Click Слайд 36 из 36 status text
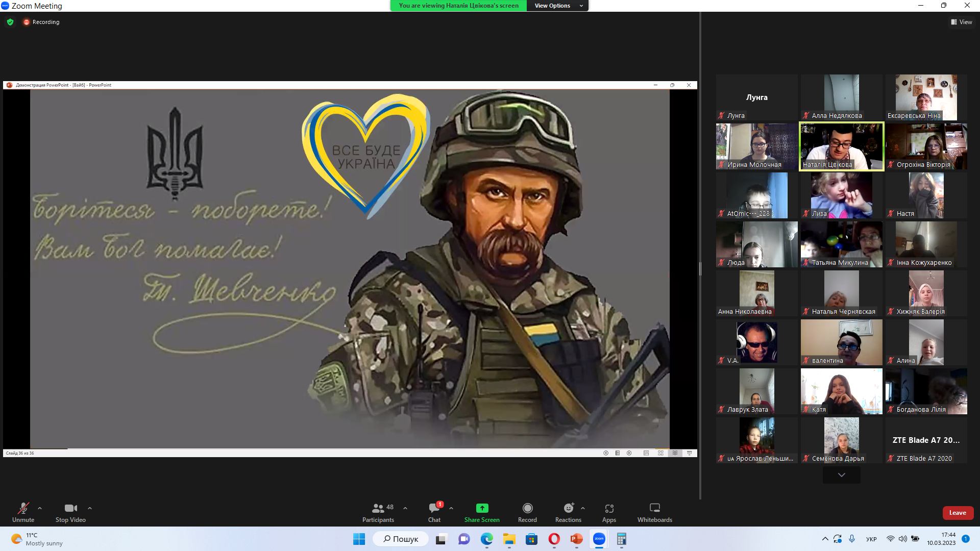 tap(20, 453)
